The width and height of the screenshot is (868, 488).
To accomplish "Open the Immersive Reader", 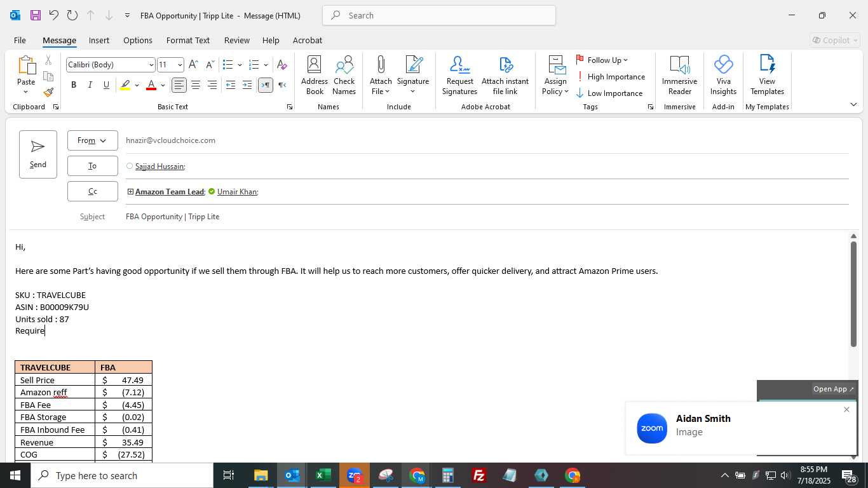I will coord(679,75).
